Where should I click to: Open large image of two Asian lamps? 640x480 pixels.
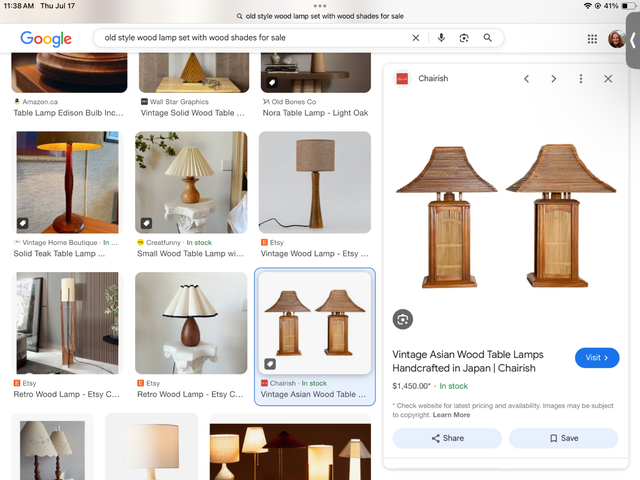(506, 216)
